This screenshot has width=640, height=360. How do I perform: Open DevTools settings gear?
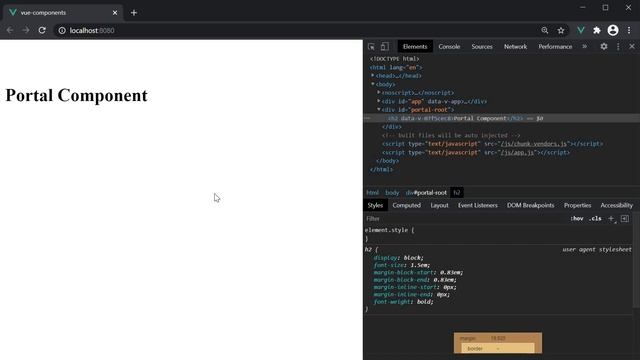(x=604, y=47)
